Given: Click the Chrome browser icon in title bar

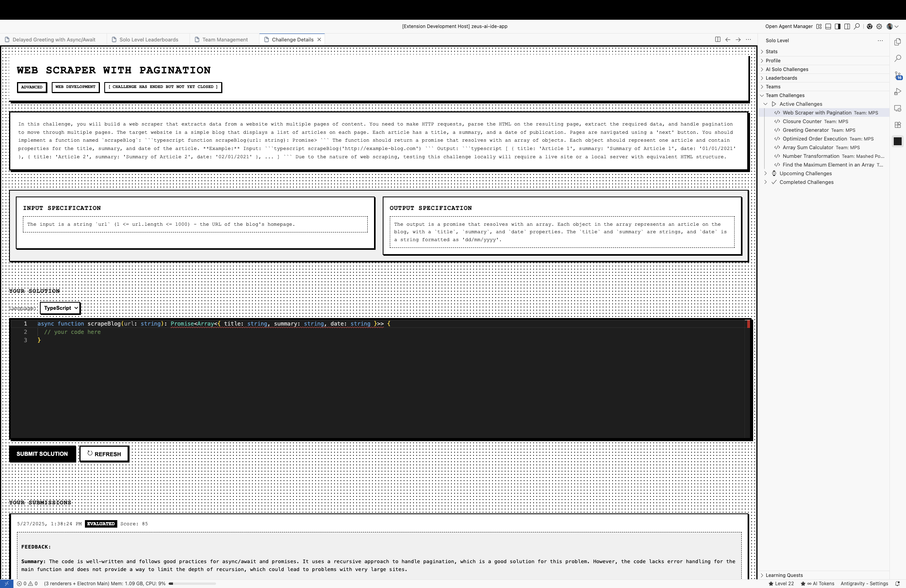Looking at the screenshot, I should point(870,26).
